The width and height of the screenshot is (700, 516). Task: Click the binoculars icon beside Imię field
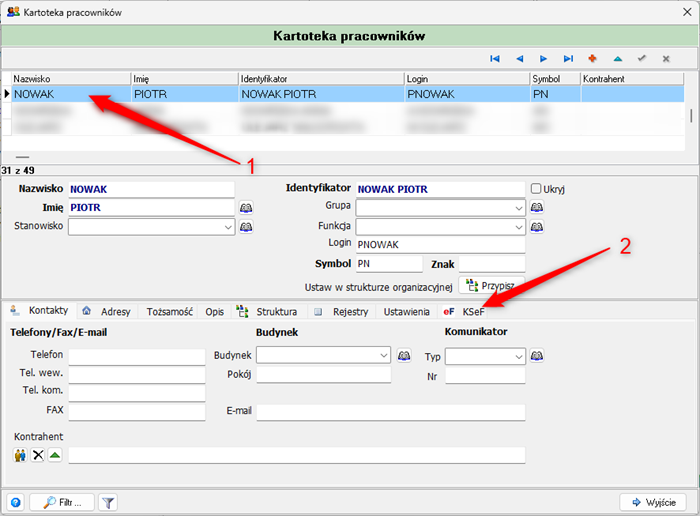coord(245,208)
